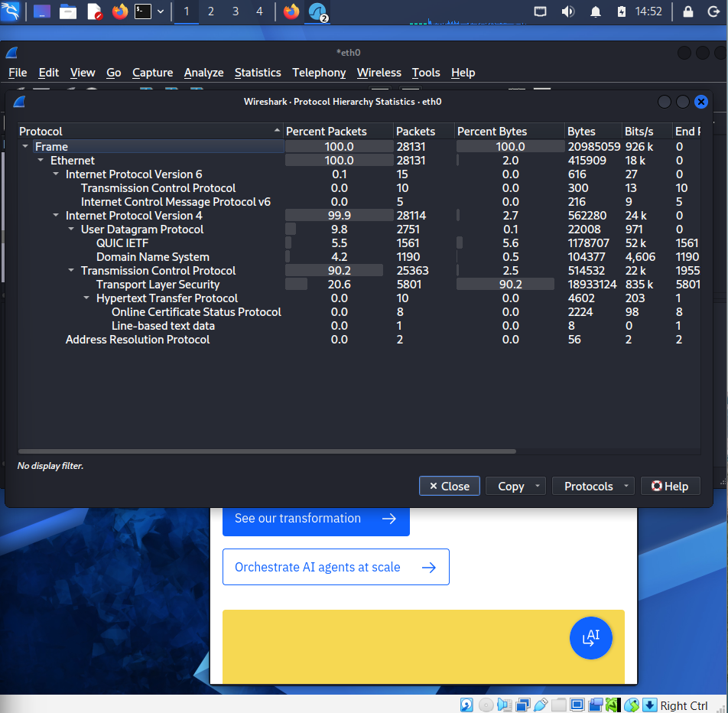
Task: Open the file manager icon in the top panel
Action: pyautogui.click(x=68, y=11)
